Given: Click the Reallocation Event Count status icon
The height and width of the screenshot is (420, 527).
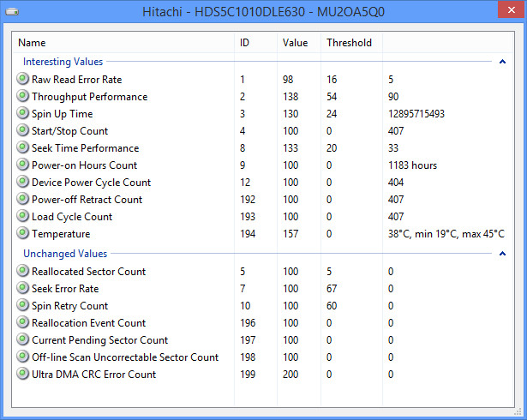Looking at the screenshot, I should point(22,322).
